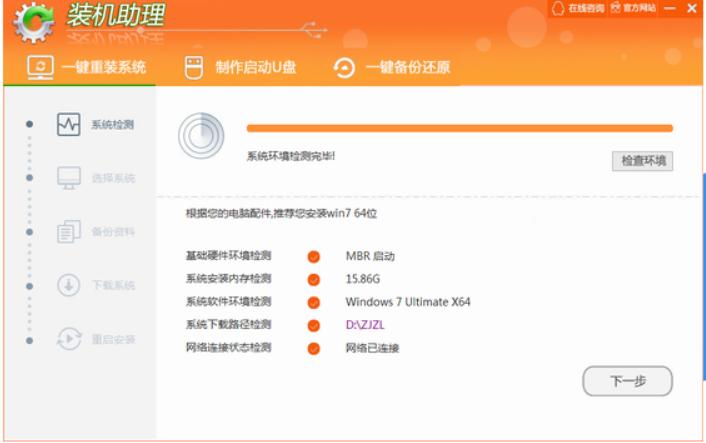Click step dot beside 下载系统

[x=30, y=286]
